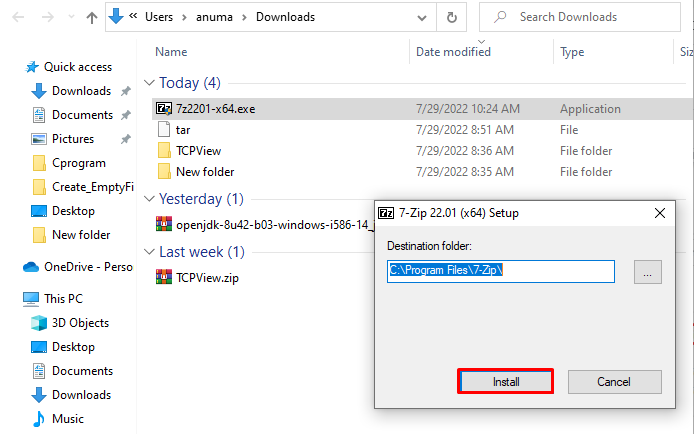Click the This PC computer icon
The width and height of the screenshot is (694, 434).
point(31,299)
